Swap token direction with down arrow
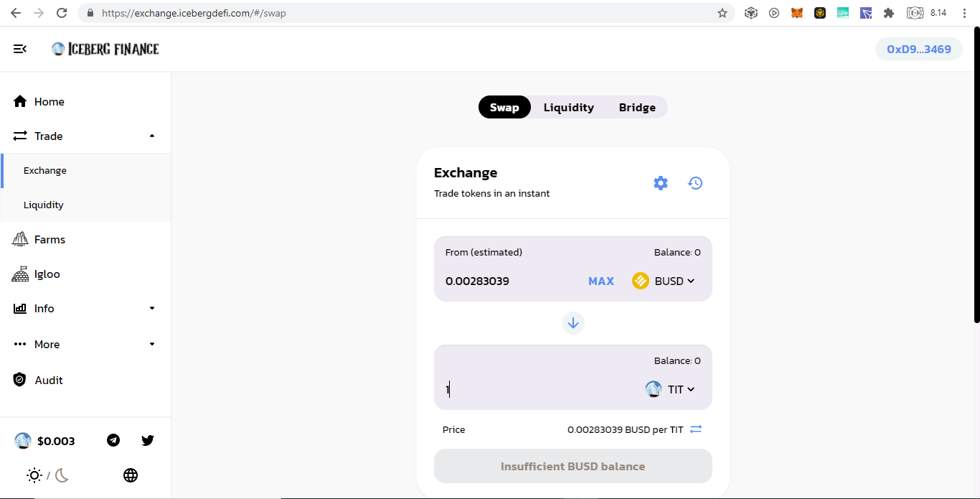Screen dimensions: 980x499 573,323
